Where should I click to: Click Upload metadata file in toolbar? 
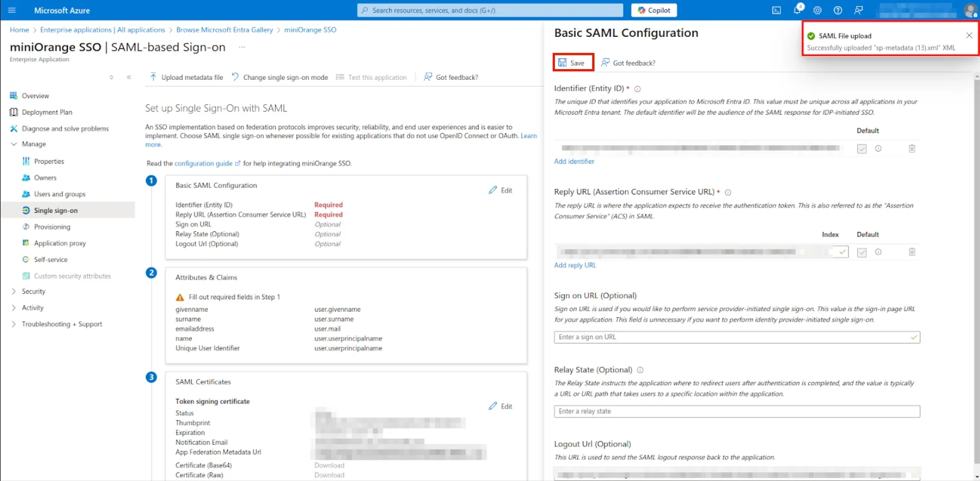(x=187, y=77)
